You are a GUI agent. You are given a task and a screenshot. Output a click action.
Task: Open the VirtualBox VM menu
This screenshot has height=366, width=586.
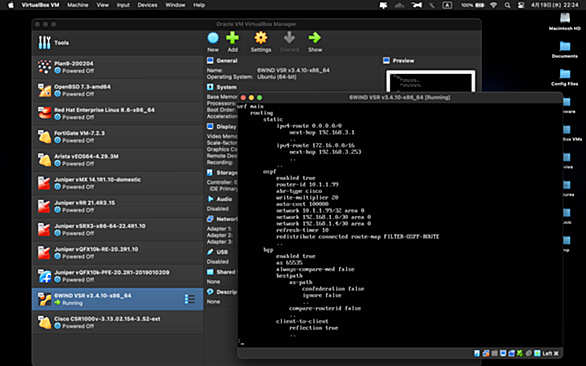40,5
